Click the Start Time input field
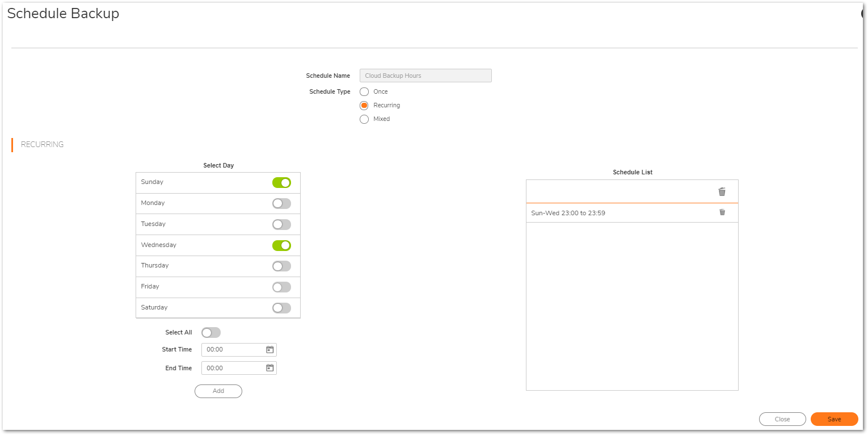Image resolution: width=868 pixels, height=435 pixels. pos(234,350)
